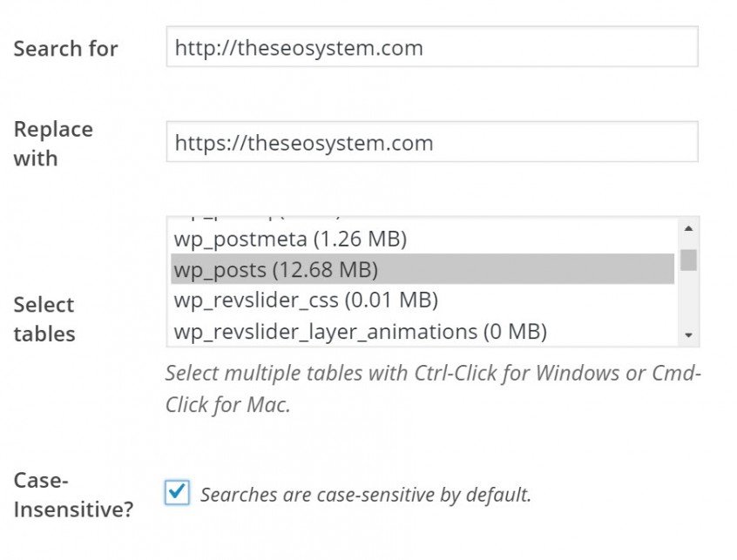Viewport: 737px width, 560px height.
Task: Select the wp_postmeta table in the list
Action: (x=348, y=238)
